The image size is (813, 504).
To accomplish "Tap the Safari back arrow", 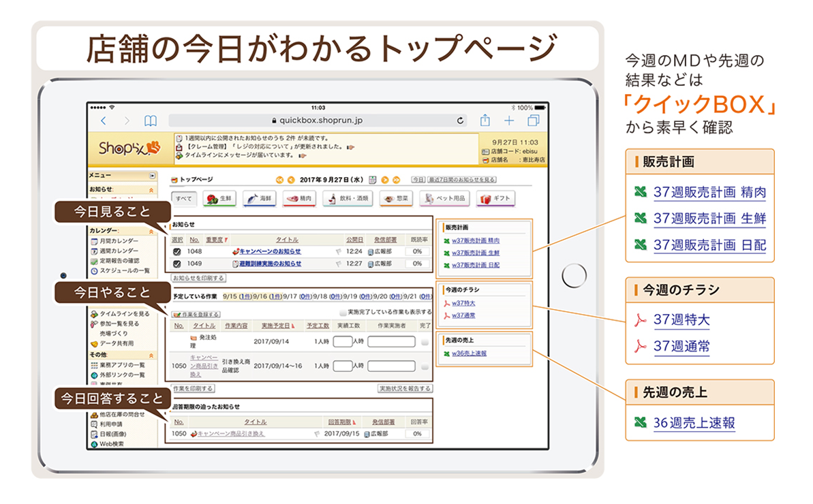I will (x=103, y=121).
